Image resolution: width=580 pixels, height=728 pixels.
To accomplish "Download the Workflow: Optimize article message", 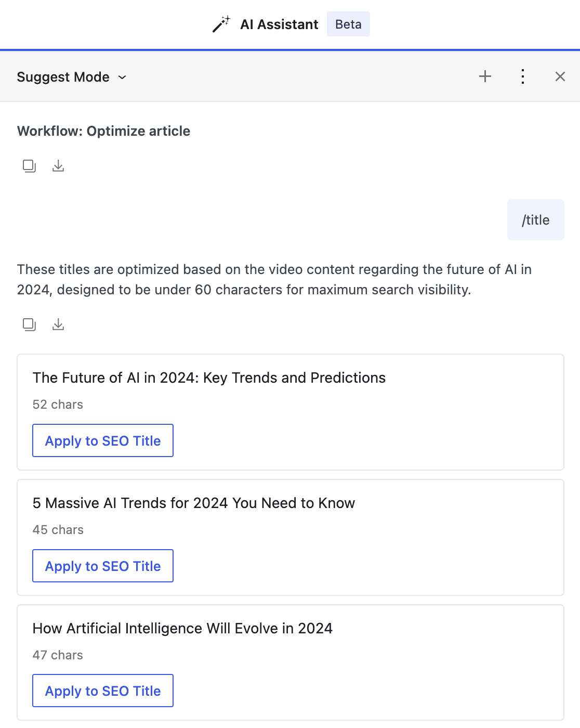I will click(58, 166).
